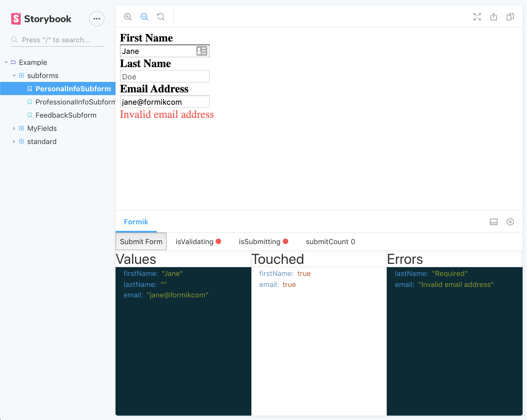Click the autofill contact icon in First Name

point(202,51)
